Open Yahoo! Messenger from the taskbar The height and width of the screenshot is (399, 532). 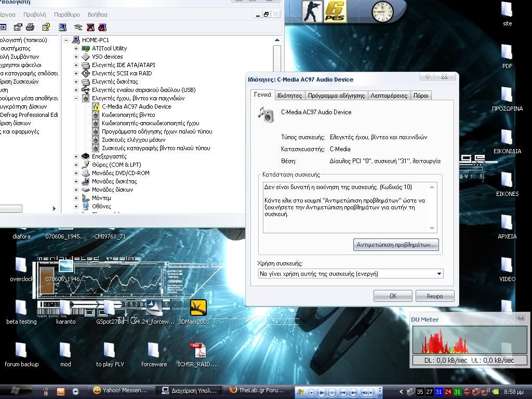pos(121,390)
